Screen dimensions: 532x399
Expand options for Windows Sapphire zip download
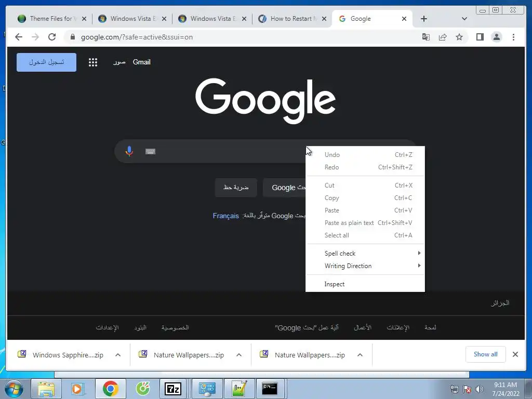tap(118, 355)
